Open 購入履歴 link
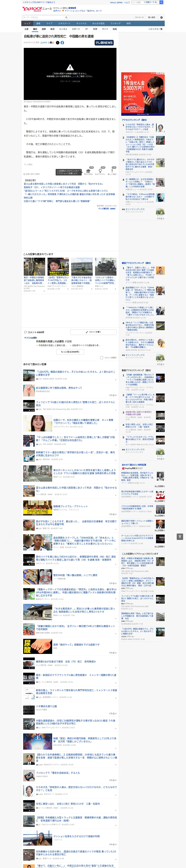186x868 pixels. pyautogui.click(x=152, y=18)
